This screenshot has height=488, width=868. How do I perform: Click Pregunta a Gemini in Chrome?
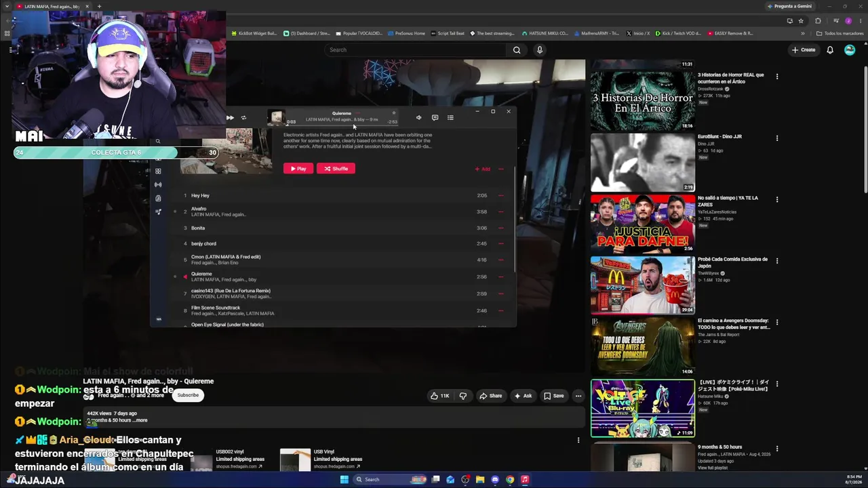click(789, 6)
